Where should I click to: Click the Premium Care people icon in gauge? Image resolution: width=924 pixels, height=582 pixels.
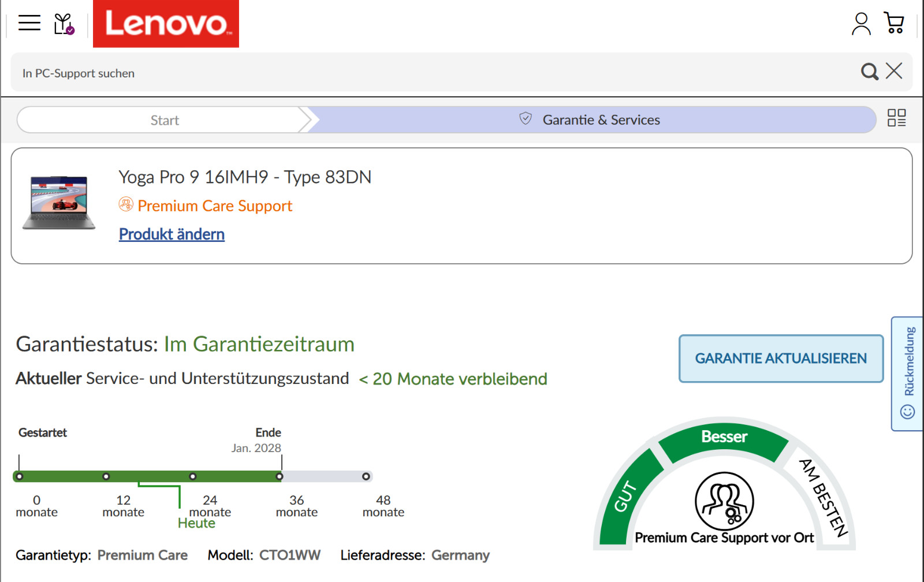coord(724,501)
